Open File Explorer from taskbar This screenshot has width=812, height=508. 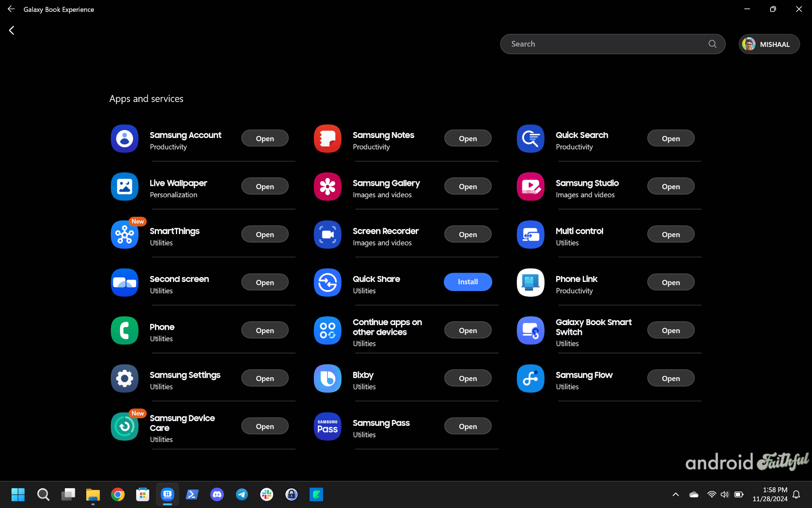click(x=93, y=494)
